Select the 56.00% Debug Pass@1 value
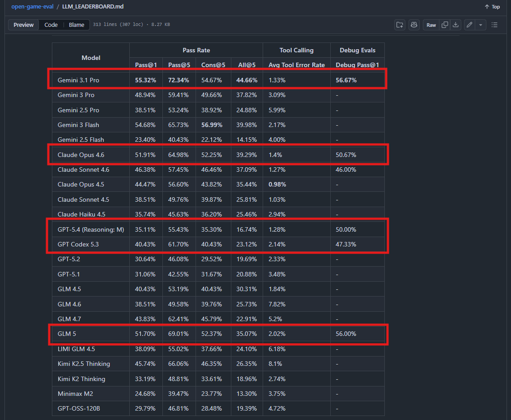The image size is (511, 420). pos(346,334)
